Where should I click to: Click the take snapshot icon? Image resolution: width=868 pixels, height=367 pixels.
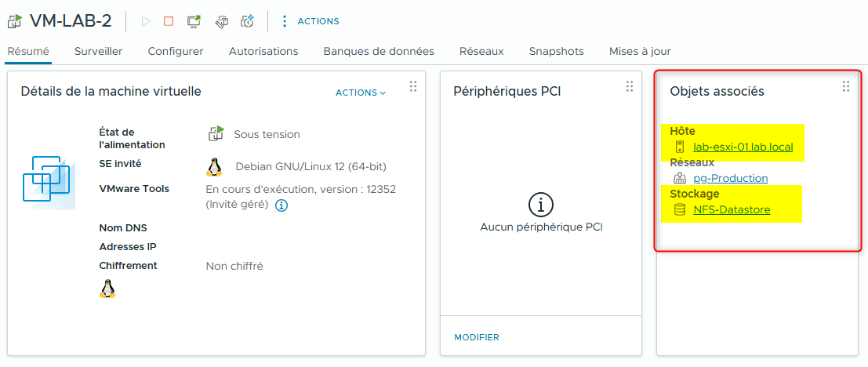point(248,22)
